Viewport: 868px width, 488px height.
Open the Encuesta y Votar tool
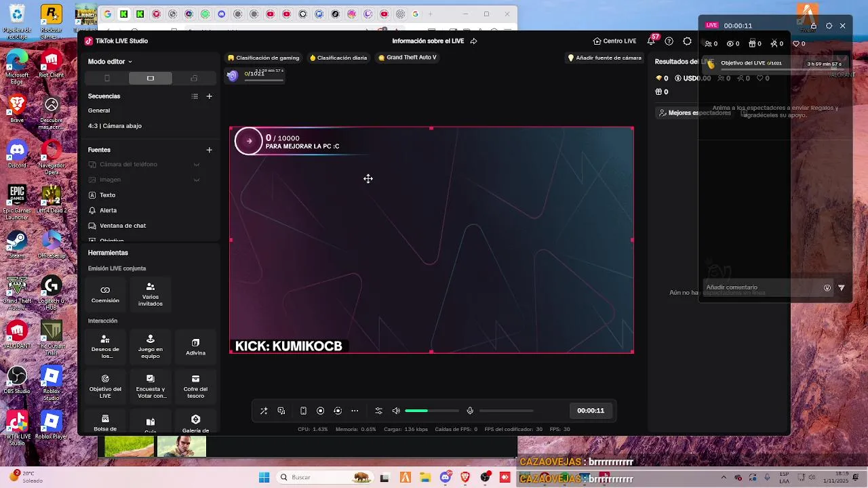(x=151, y=386)
